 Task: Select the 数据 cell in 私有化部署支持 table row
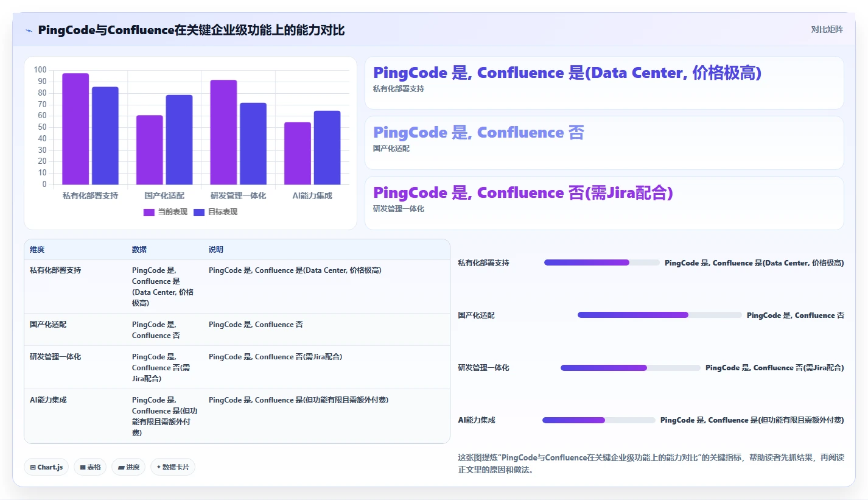(x=164, y=286)
